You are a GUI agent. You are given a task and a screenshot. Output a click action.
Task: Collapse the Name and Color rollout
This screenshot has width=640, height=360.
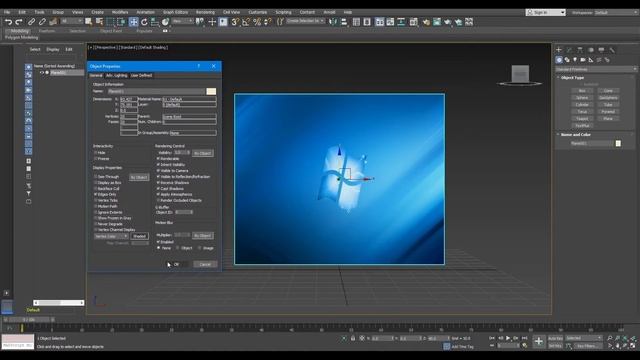tap(576, 134)
